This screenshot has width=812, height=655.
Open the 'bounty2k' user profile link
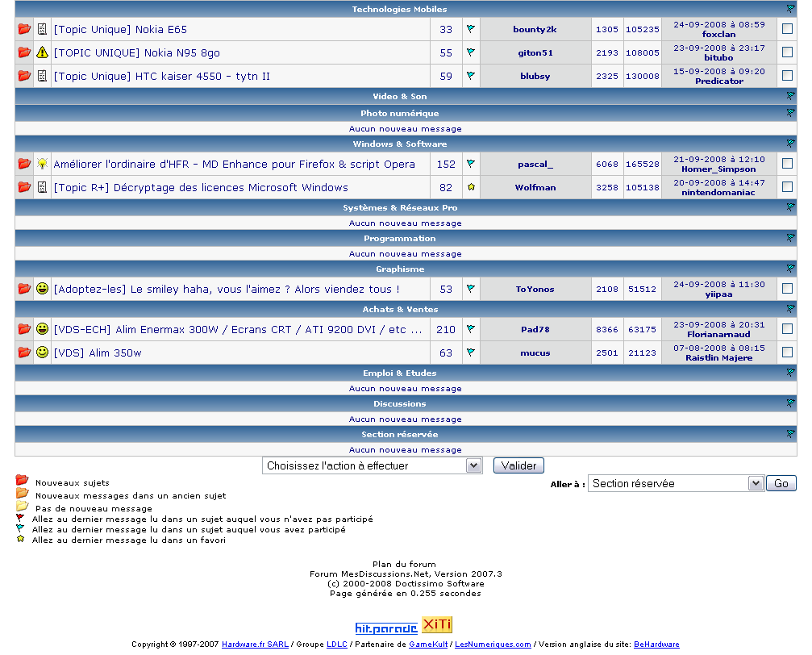tap(535, 29)
